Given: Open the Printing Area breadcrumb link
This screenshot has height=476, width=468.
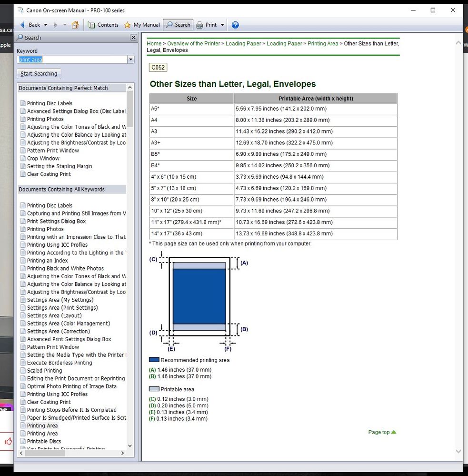Looking at the screenshot, I should coord(323,43).
